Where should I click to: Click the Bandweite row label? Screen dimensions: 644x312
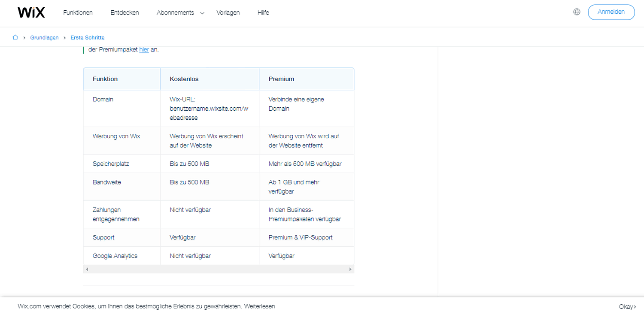(107, 182)
